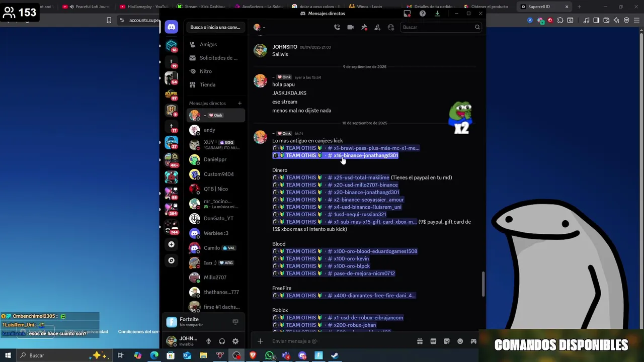Open new browser tab with plus

point(579,7)
